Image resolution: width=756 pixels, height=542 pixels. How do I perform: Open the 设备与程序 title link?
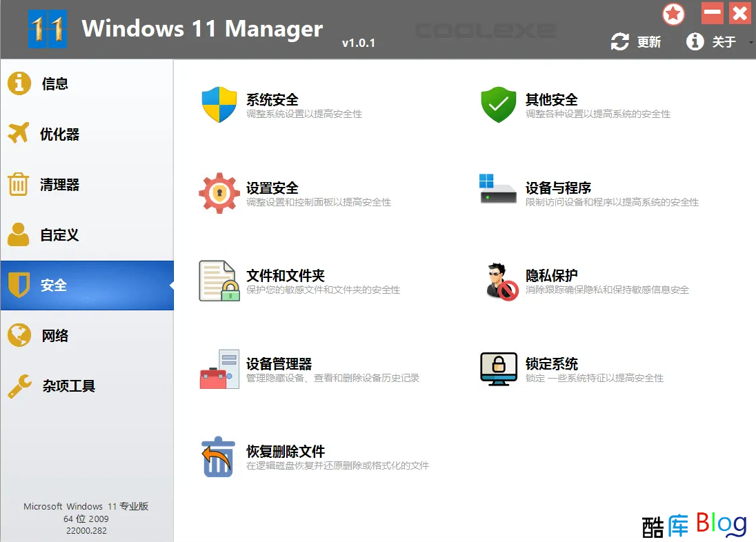[558, 188]
